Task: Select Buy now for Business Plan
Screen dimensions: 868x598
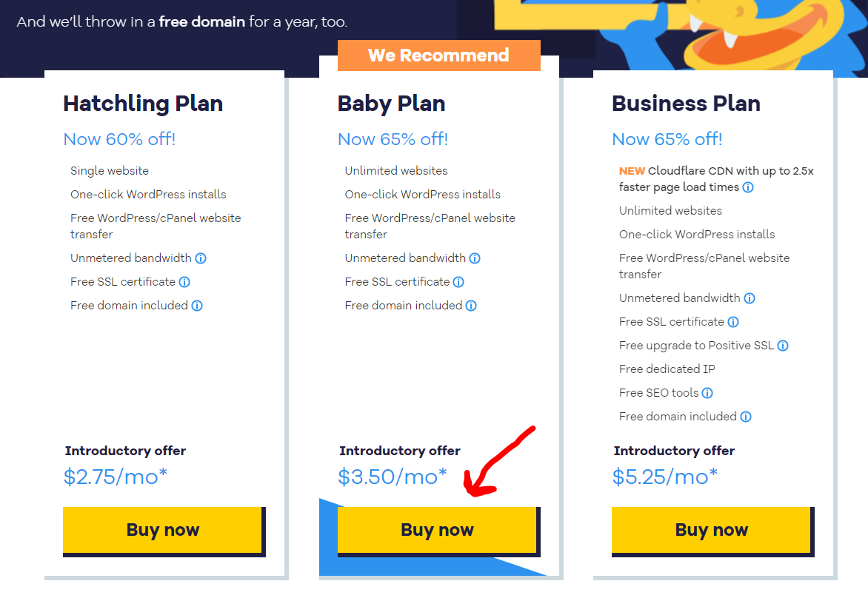Action: (712, 531)
